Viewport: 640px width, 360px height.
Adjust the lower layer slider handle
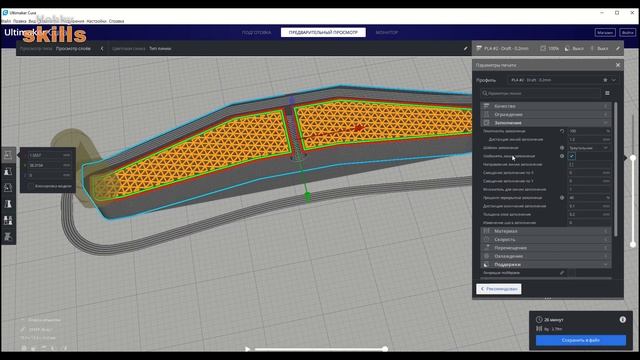[633, 244]
